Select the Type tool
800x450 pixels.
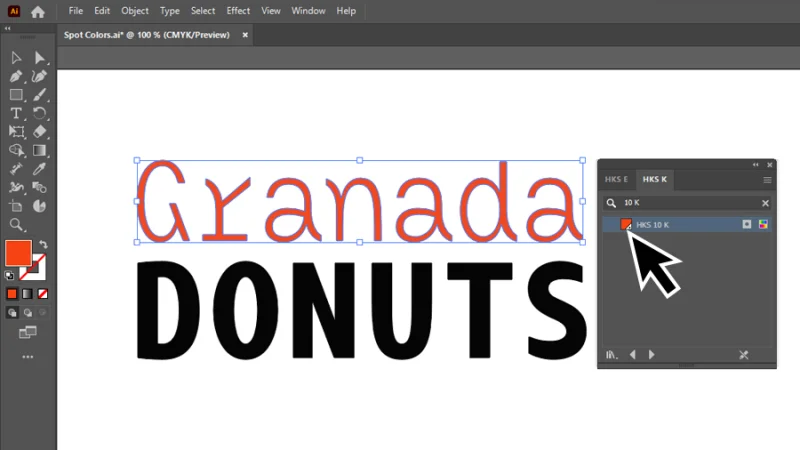coord(16,113)
